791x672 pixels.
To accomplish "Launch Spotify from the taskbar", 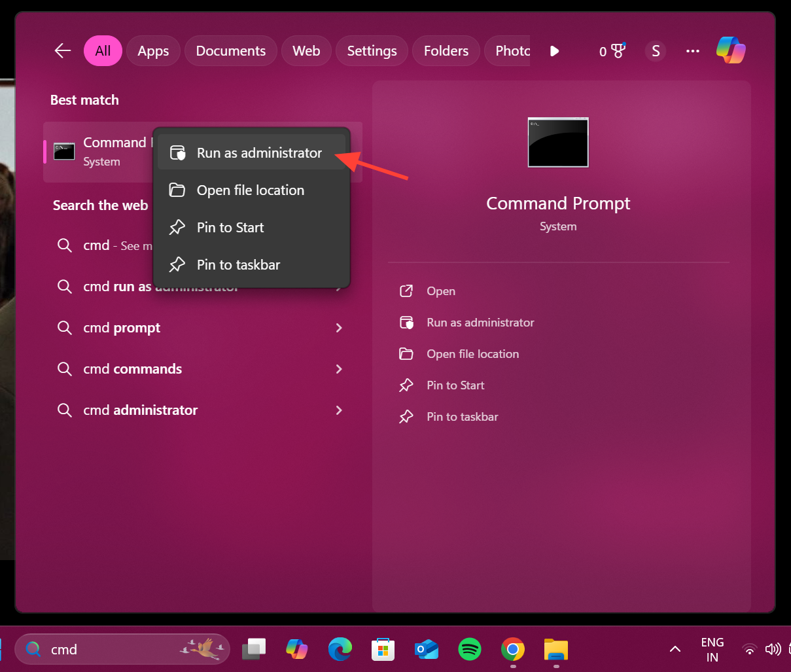I will pyautogui.click(x=470, y=649).
